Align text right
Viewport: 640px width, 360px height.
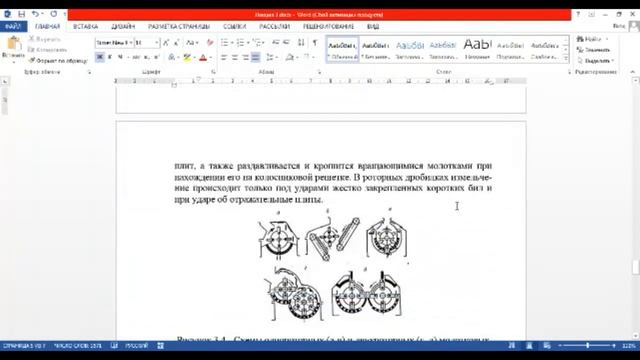pyautogui.click(x=245, y=57)
